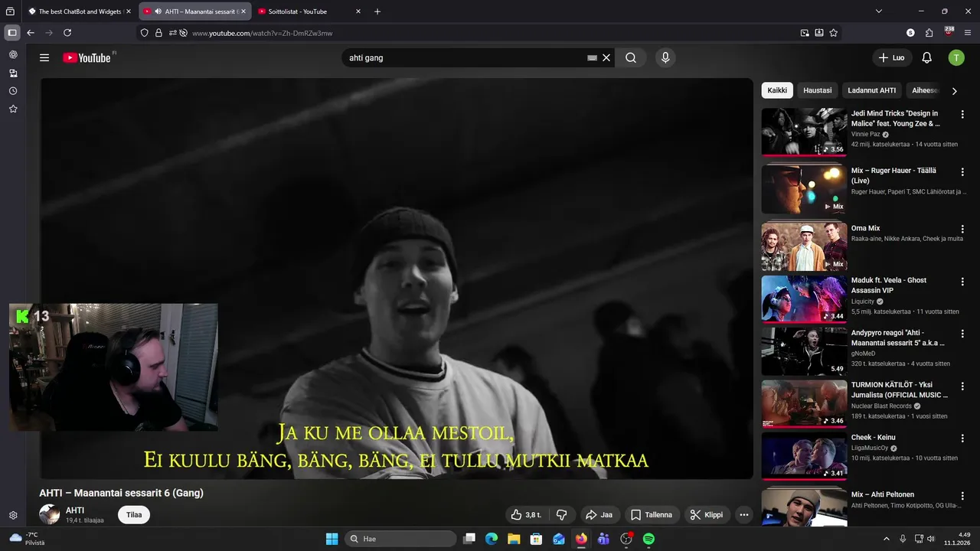This screenshot has height=551, width=980.
Task: Open the Windows Start menu
Action: (332, 539)
